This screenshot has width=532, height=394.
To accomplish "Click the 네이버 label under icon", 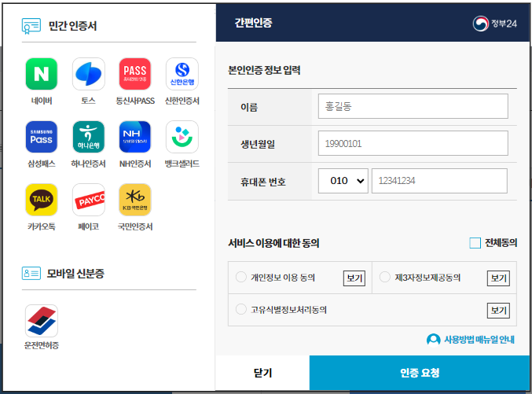I will click(42, 101).
